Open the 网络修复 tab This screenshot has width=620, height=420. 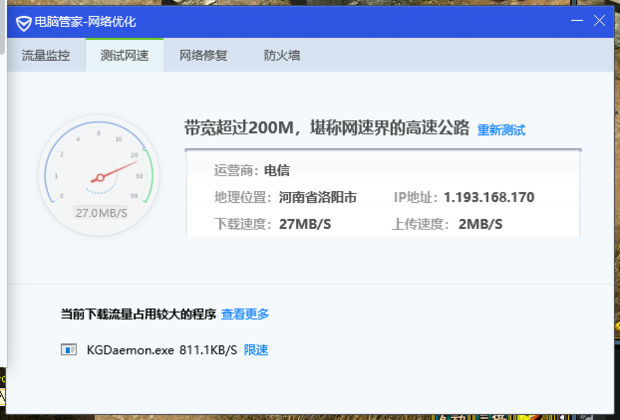[x=203, y=55]
